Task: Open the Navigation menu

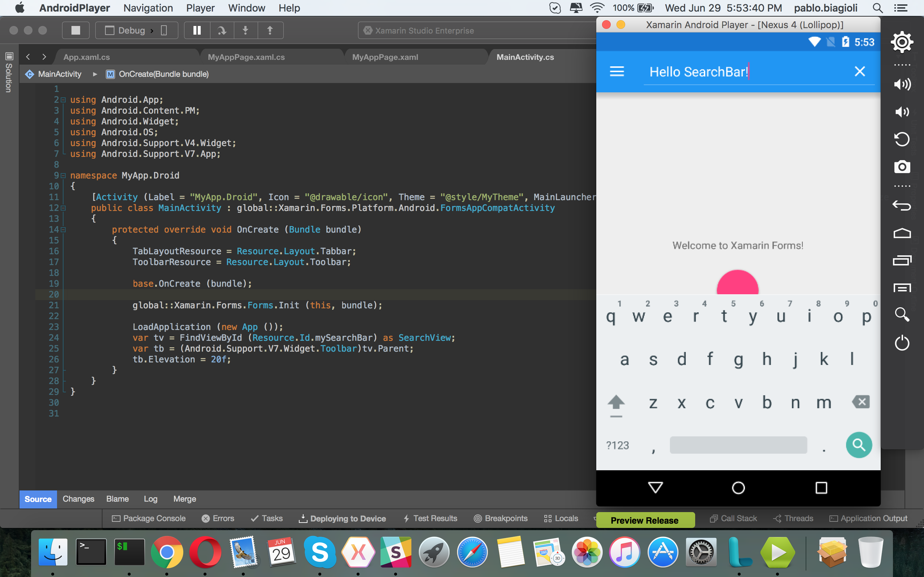Action: click(148, 8)
